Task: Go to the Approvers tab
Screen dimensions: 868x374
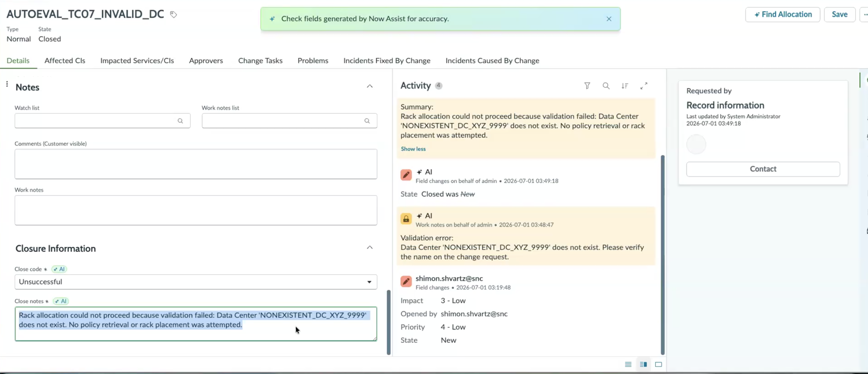Action: click(x=206, y=60)
